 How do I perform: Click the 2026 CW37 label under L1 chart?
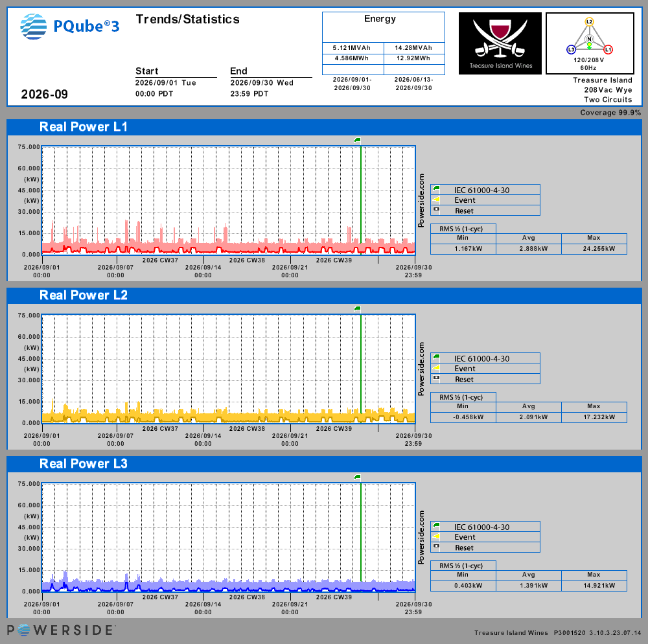tap(160, 260)
